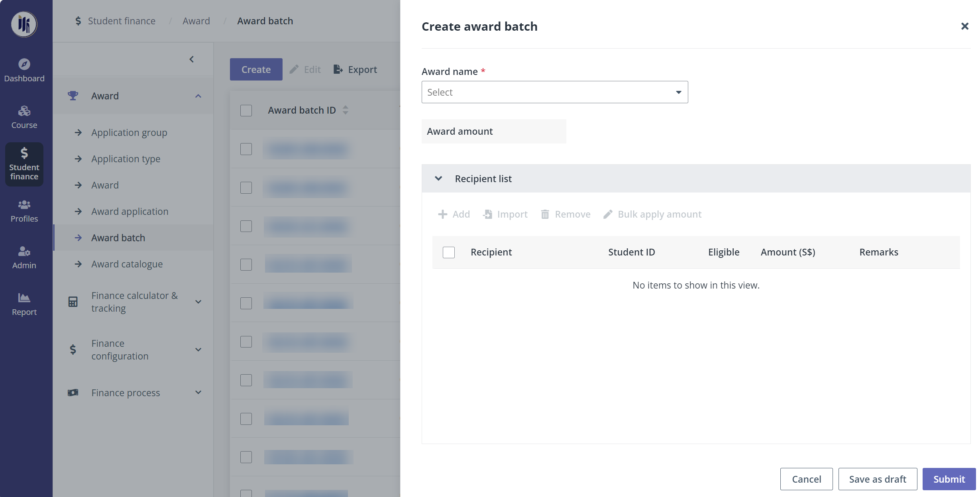Tick the fourth row checkbox in the award batch table

tap(246, 265)
